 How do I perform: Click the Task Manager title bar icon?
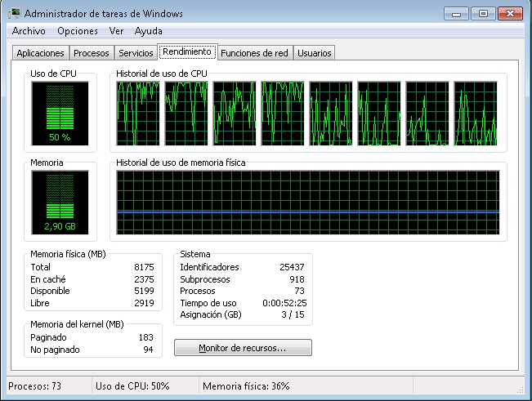(15, 14)
